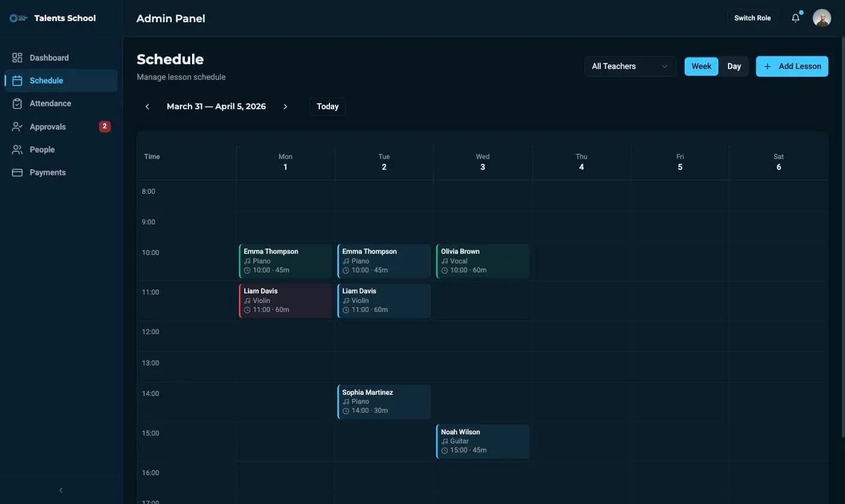This screenshot has height=504, width=845.
Task: Open notifications bell icon
Action: pos(796,18)
